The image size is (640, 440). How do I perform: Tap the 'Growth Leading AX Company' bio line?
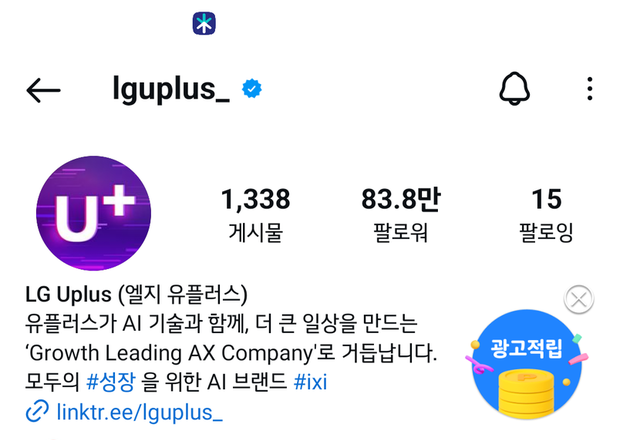[231, 353]
